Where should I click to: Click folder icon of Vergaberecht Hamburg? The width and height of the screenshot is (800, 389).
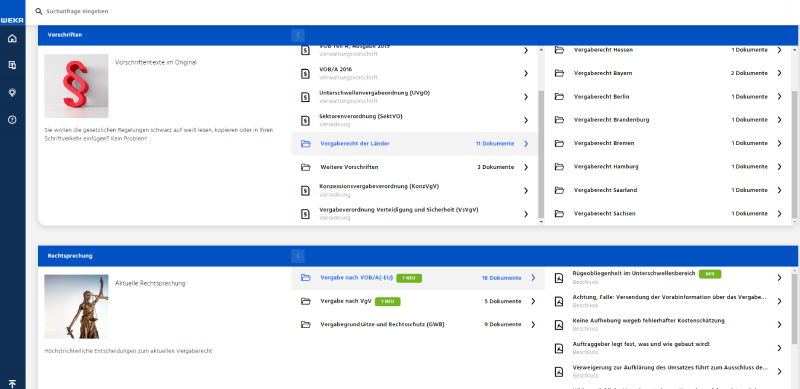coord(559,166)
